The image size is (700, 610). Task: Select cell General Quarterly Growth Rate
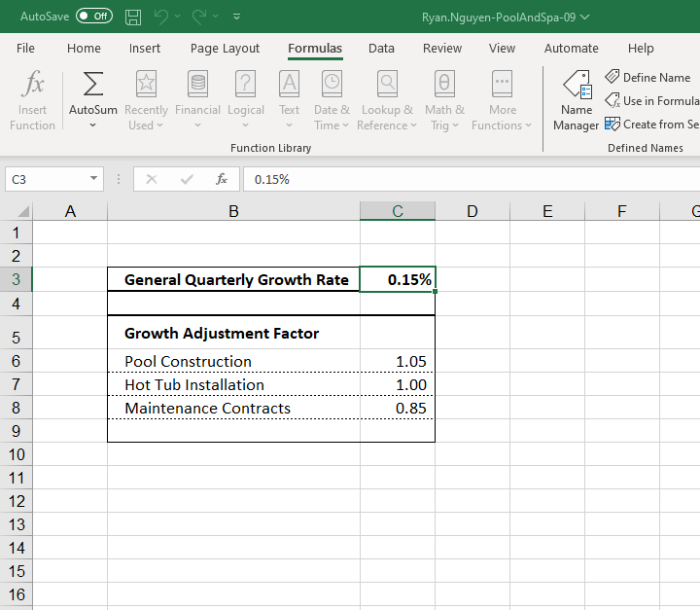pyautogui.click(x=233, y=279)
